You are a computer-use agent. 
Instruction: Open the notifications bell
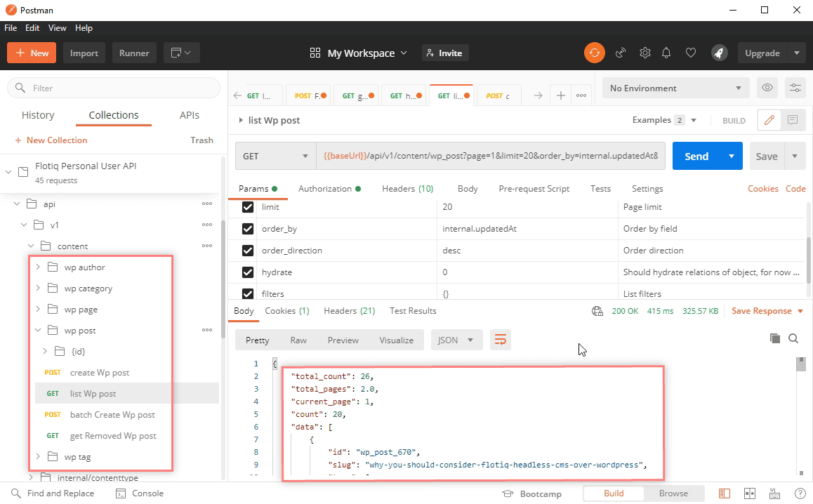coord(666,53)
